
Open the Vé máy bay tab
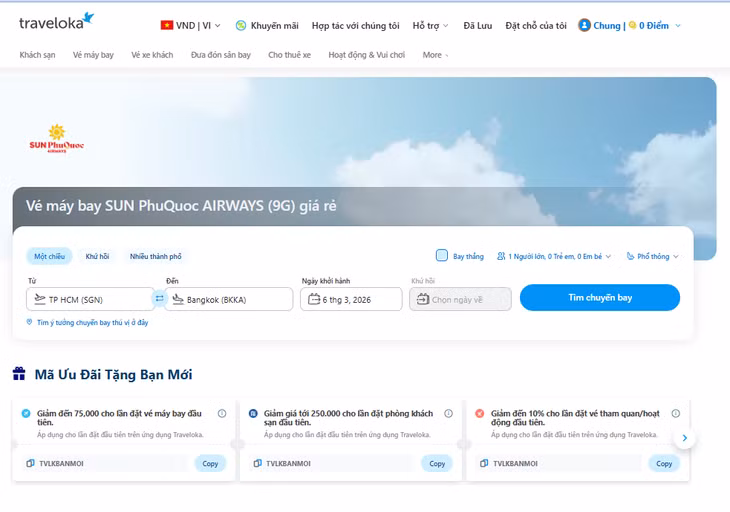pyautogui.click(x=93, y=55)
